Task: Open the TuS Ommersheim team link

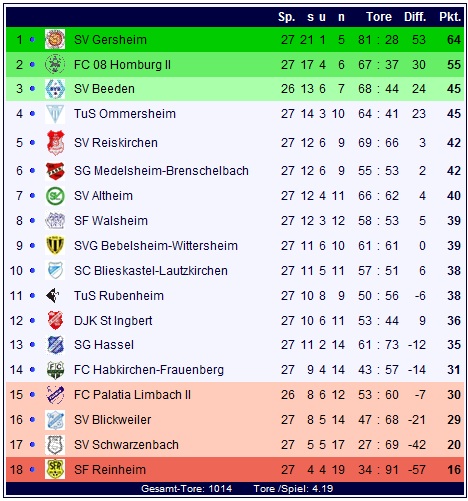Action: [125, 114]
